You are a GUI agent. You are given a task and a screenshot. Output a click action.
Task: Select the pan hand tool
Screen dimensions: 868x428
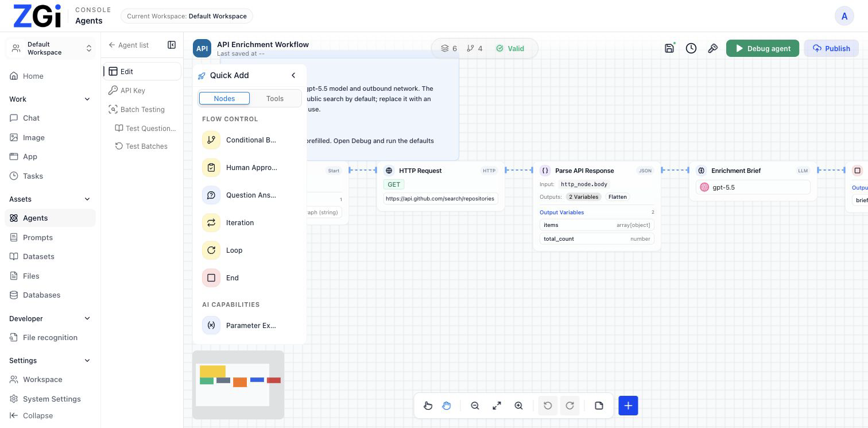click(x=447, y=406)
